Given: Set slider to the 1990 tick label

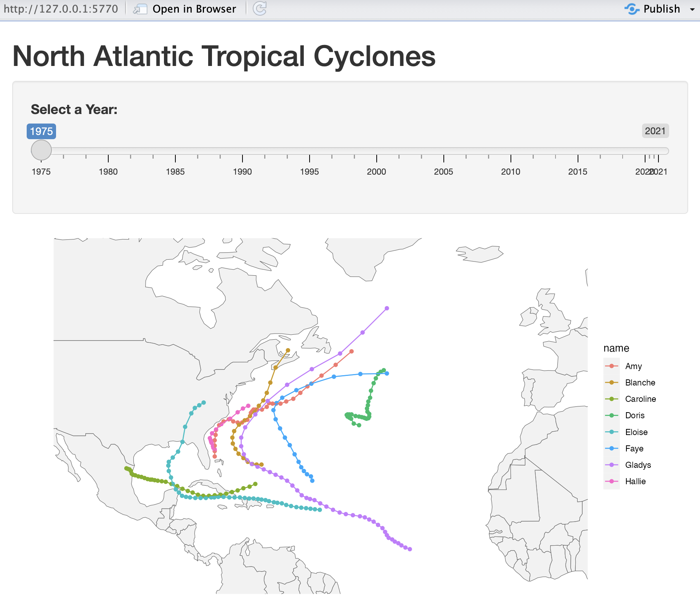Looking at the screenshot, I should point(242,172).
